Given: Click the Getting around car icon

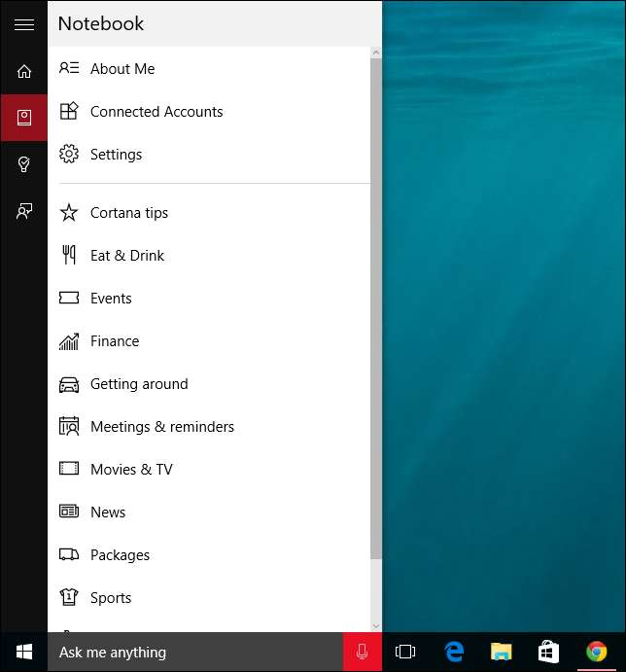Looking at the screenshot, I should click(x=69, y=384).
